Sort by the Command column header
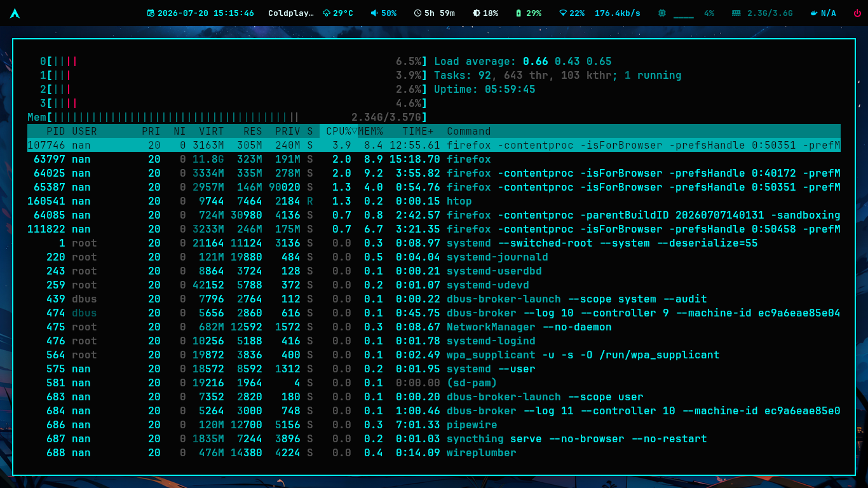This screenshot has width=868, height=488. pos(469,131)
